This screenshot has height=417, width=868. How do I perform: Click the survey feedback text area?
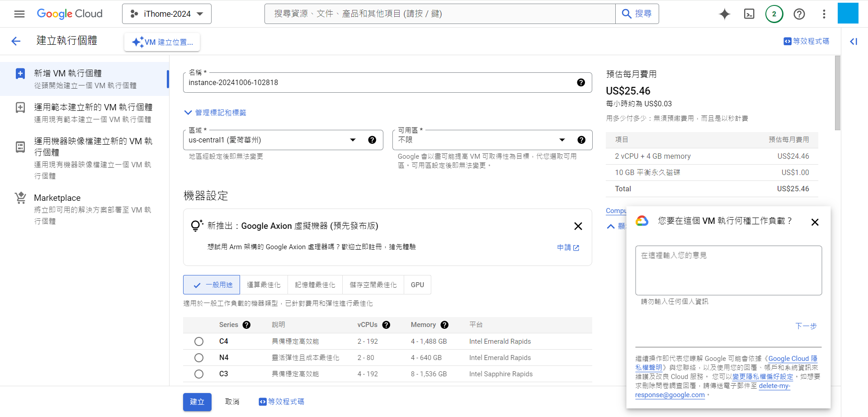pyautogui.click(x=728, y=270)
